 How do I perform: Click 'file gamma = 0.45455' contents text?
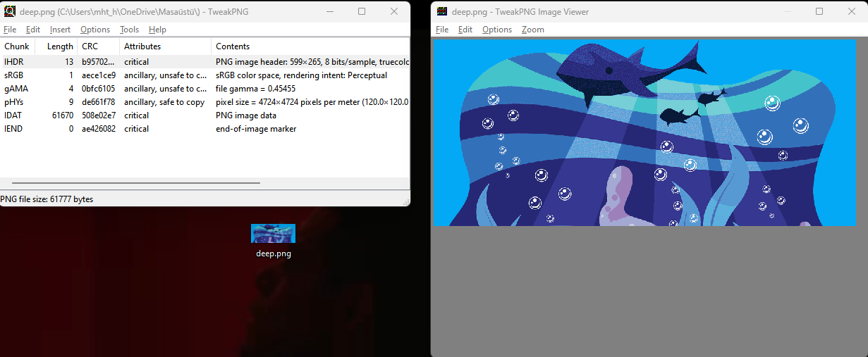point(255,89)
